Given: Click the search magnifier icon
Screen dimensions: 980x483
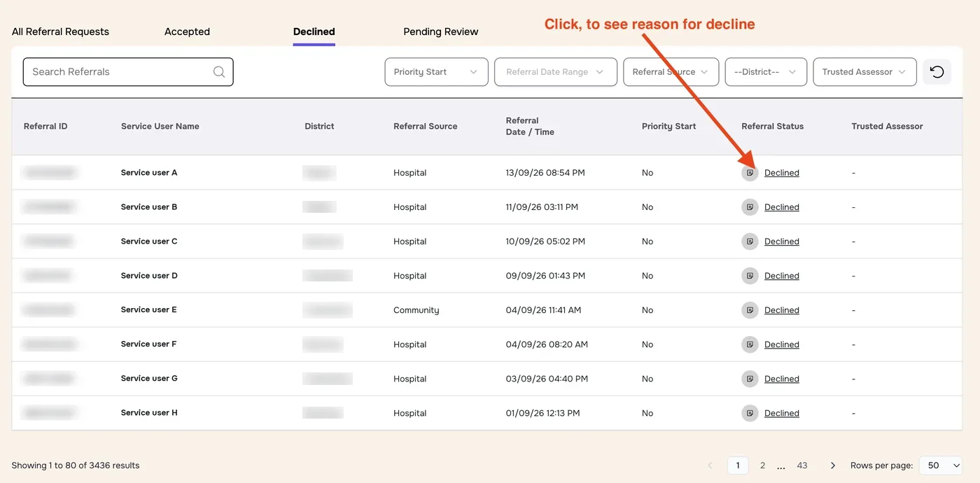Looking at the screenshot, I should coord(219,71).
